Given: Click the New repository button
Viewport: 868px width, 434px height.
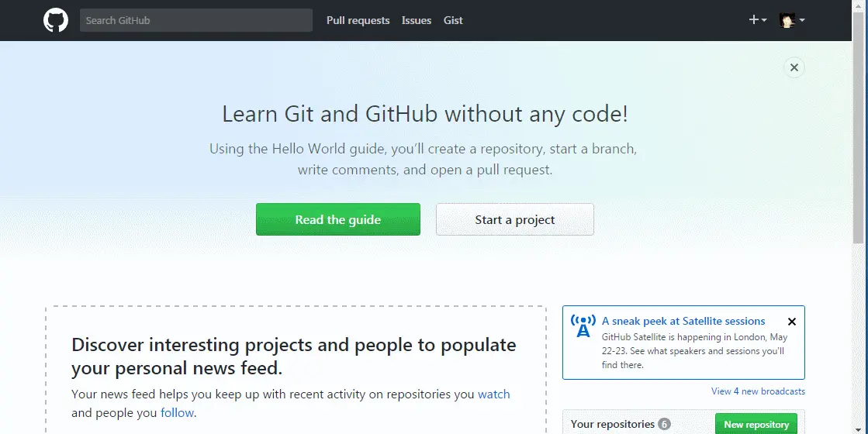Looking at the screenshot, I should click(756, 424).
